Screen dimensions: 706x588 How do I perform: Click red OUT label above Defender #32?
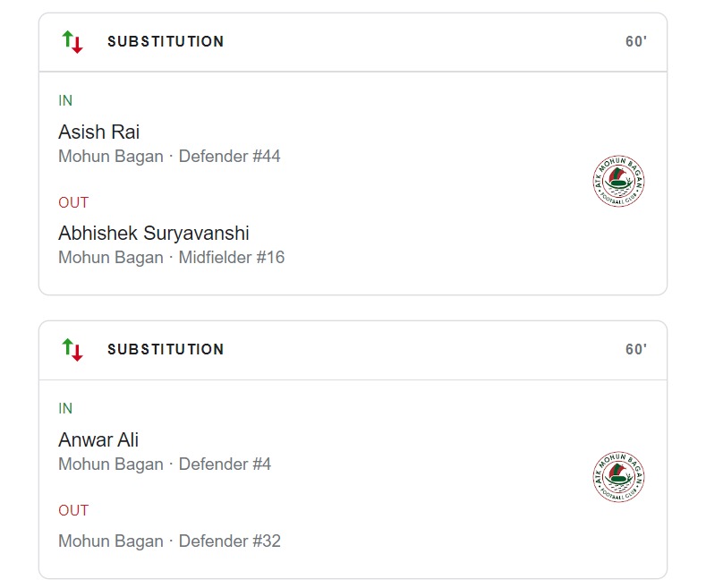coord(73,510)
